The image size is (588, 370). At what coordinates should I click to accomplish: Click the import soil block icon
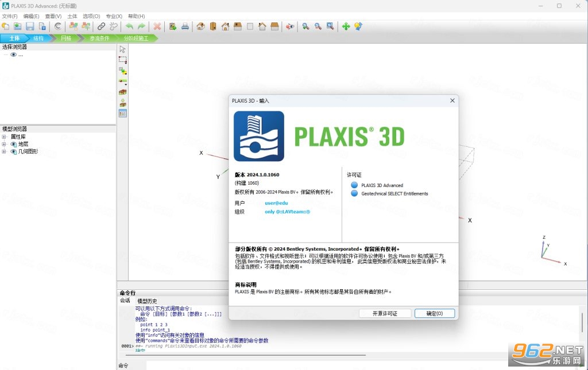(123, 103)
